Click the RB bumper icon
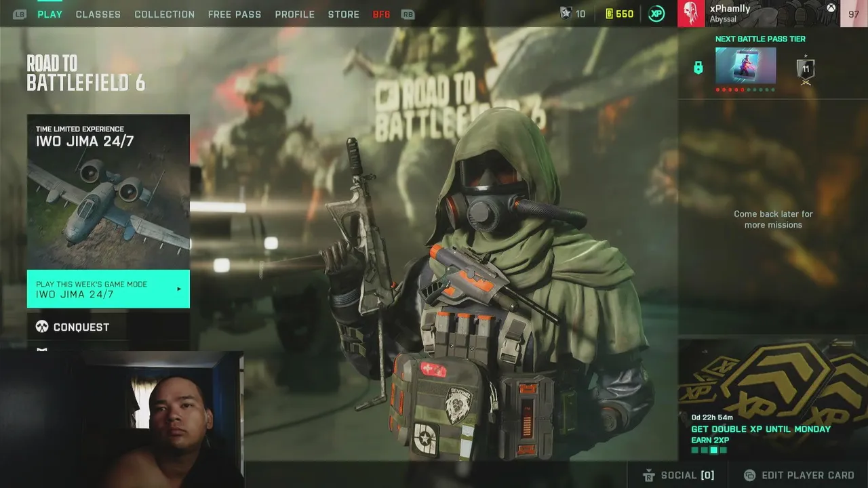 (x=408, y=14)
